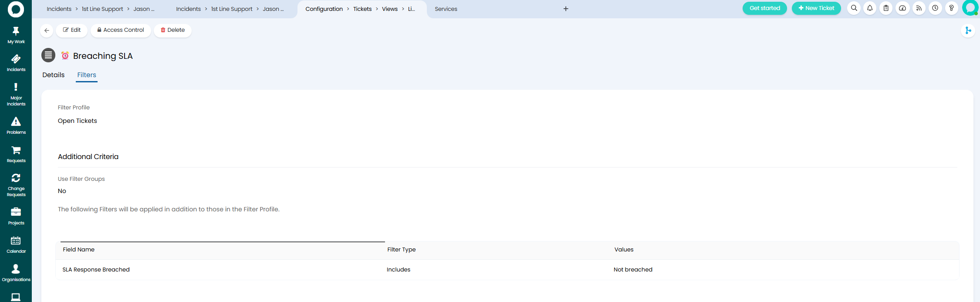Screen dimensions: 980x302
Task: Open the list menu icon beside title
Action: [x=48, y=55]
